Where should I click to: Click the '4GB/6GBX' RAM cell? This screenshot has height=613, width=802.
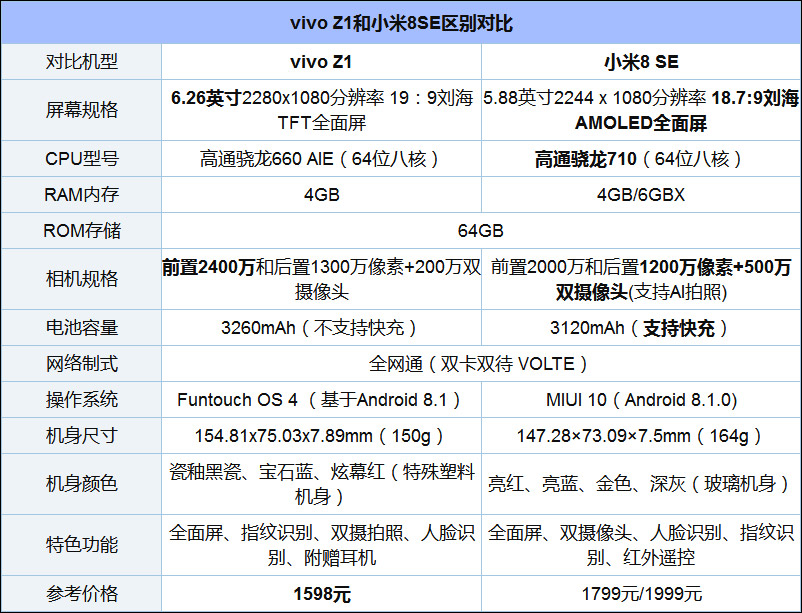click(x=640, y=195)
